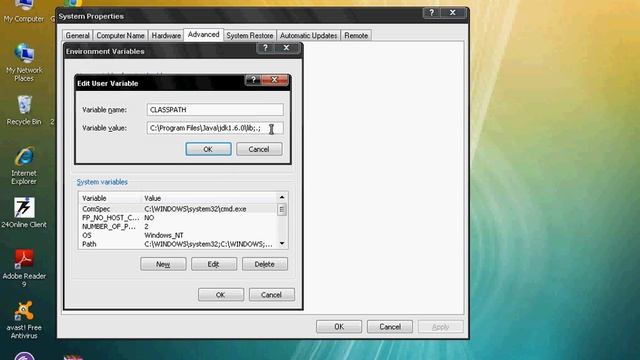This screenshot has height=360, width=640.
Task: Click OK in System Properties window
Action: [339, 327]
